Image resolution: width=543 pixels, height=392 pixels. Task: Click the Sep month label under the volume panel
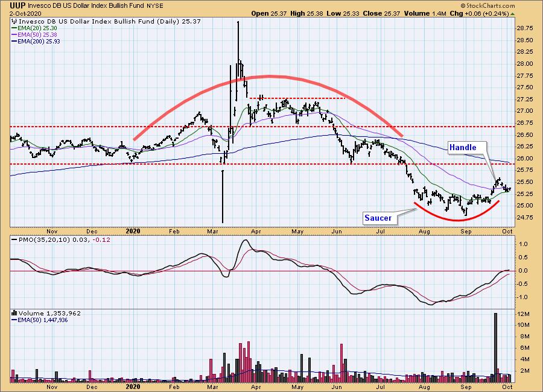[x=466, y=387]
